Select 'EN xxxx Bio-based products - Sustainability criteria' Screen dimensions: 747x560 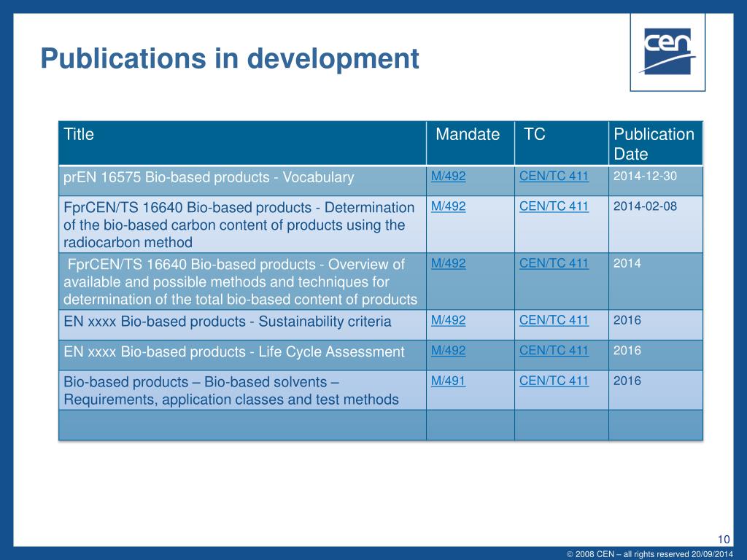click(x=228, y=322)
